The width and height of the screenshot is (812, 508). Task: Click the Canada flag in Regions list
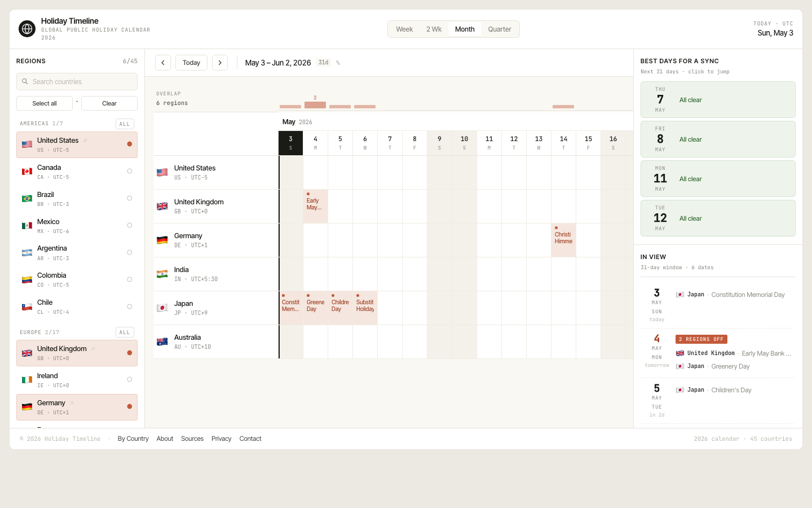(27, 172)
